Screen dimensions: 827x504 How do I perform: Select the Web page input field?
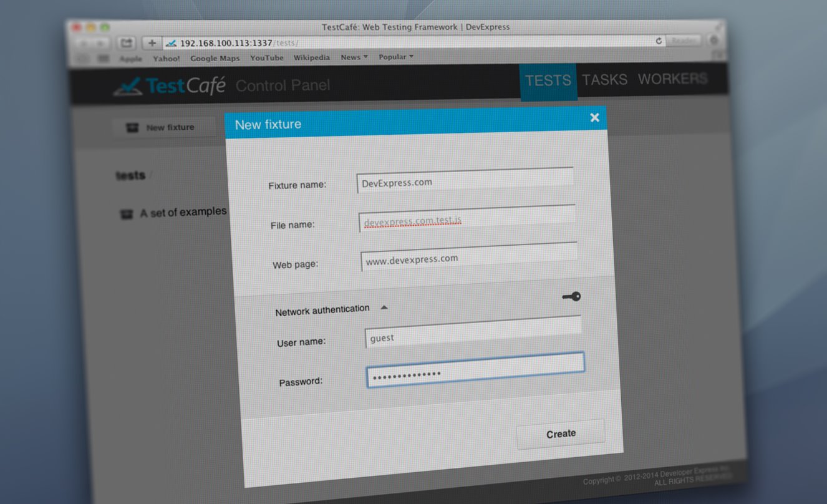point(469,257)
